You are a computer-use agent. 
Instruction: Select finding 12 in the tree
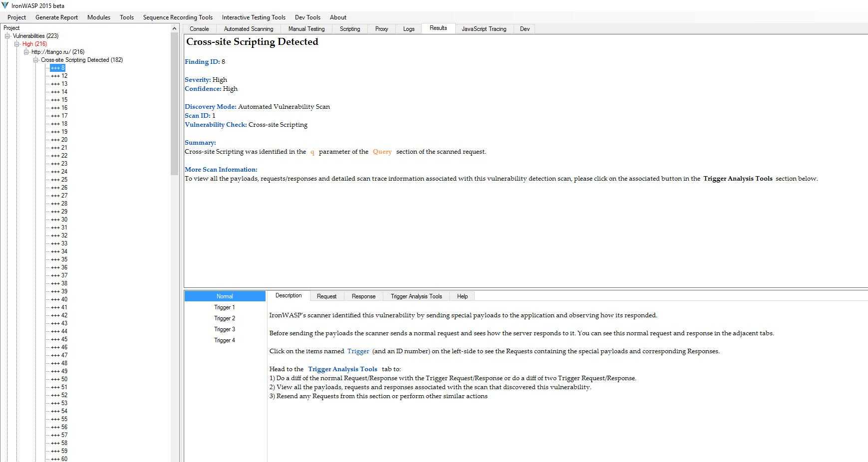59,76
